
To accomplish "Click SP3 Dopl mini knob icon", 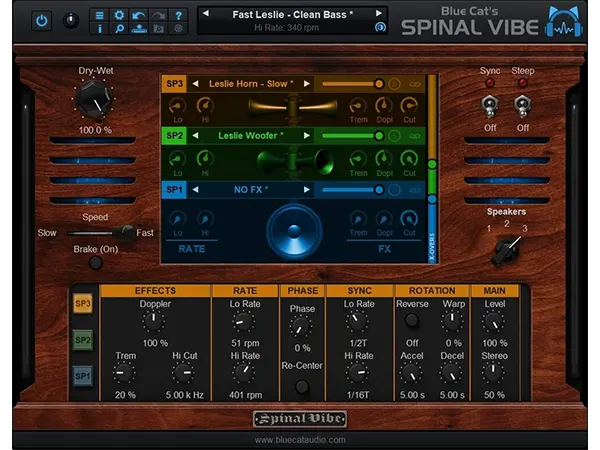I will (x=384, y=106).
